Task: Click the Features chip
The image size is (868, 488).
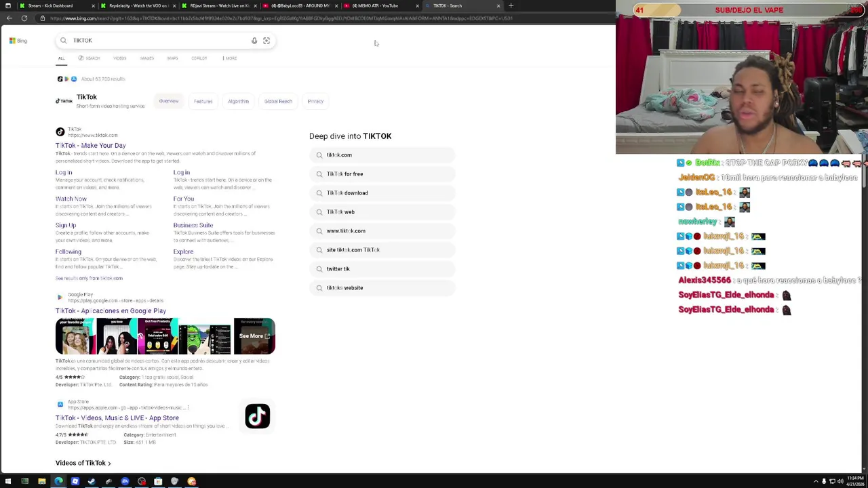Action: point(203,101)
